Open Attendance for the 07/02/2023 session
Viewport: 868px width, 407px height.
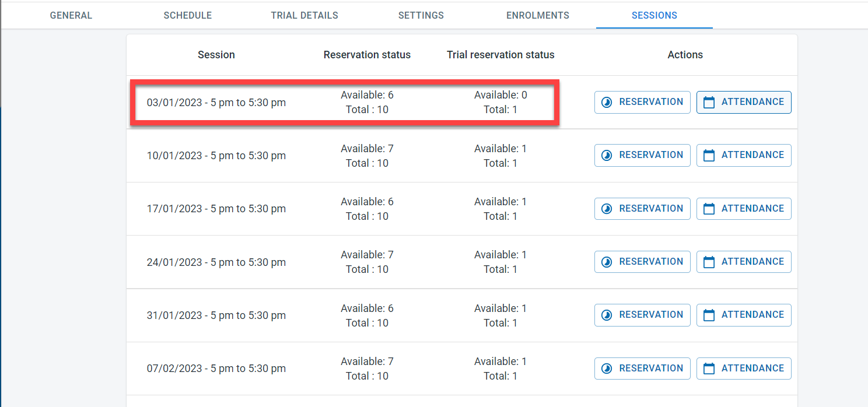[744, 369]
